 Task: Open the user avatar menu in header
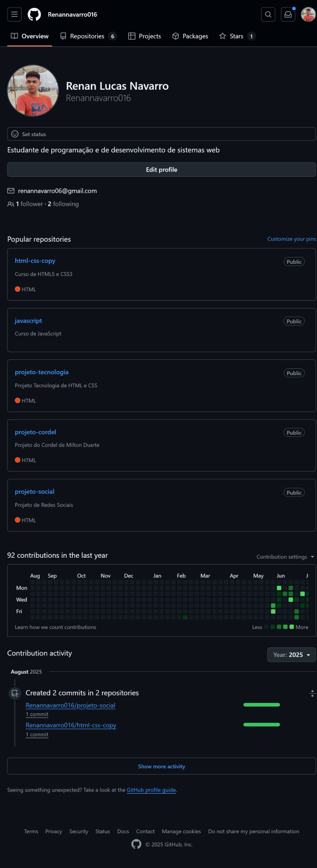click(309, 14)
